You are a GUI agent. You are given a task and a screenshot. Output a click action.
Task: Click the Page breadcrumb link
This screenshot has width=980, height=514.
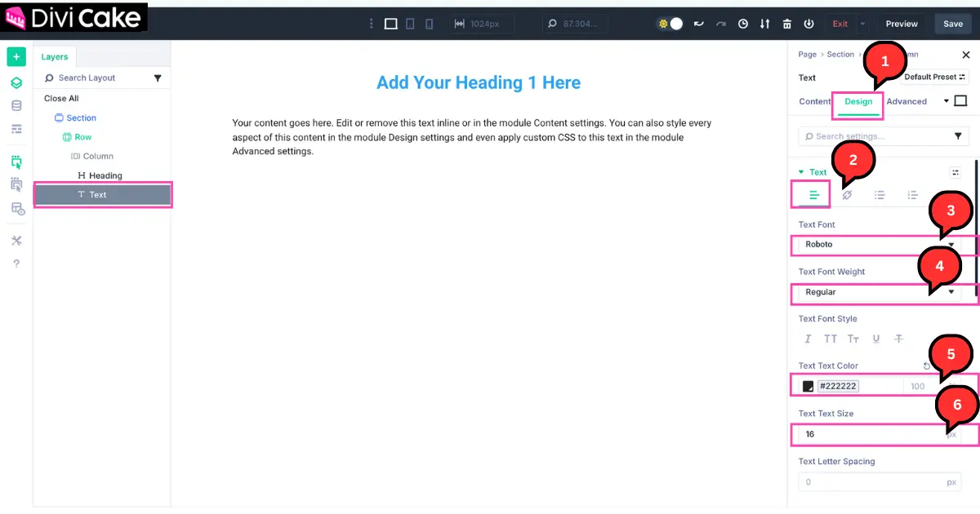(807, 55)
